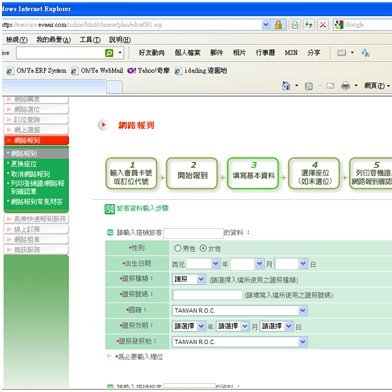Click step 1 輸入會員卡號或訂位代號 box
The height and width of the screenshot is (392, 392).
(x=131, y=174)
